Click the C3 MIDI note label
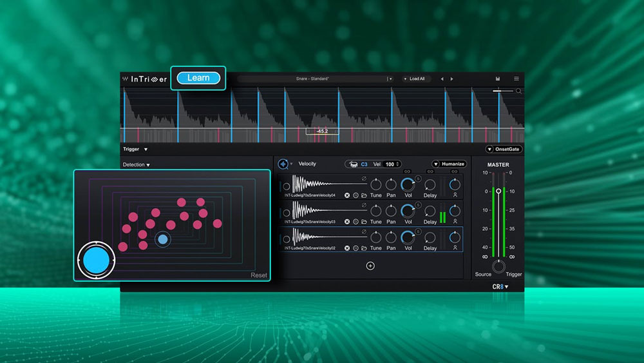The height and width of the screenshot is (363, 644). tap(364, 164)
